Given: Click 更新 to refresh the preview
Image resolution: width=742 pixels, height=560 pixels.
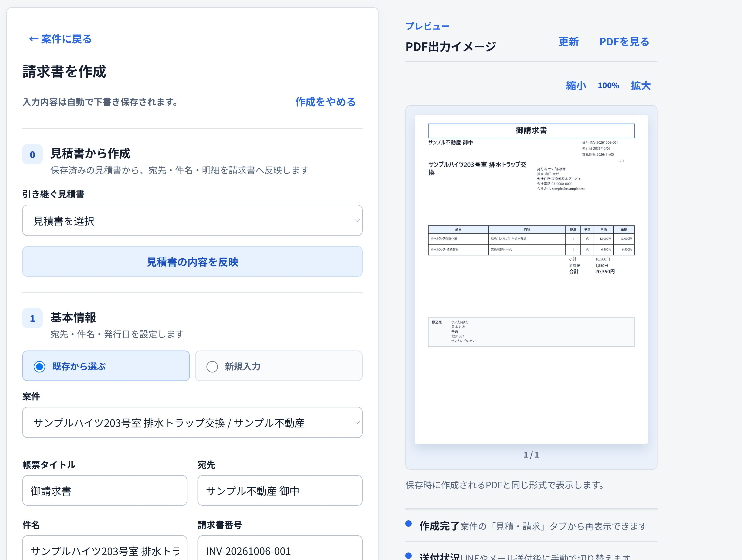Looking at the screenshot, I should [569, 42].
